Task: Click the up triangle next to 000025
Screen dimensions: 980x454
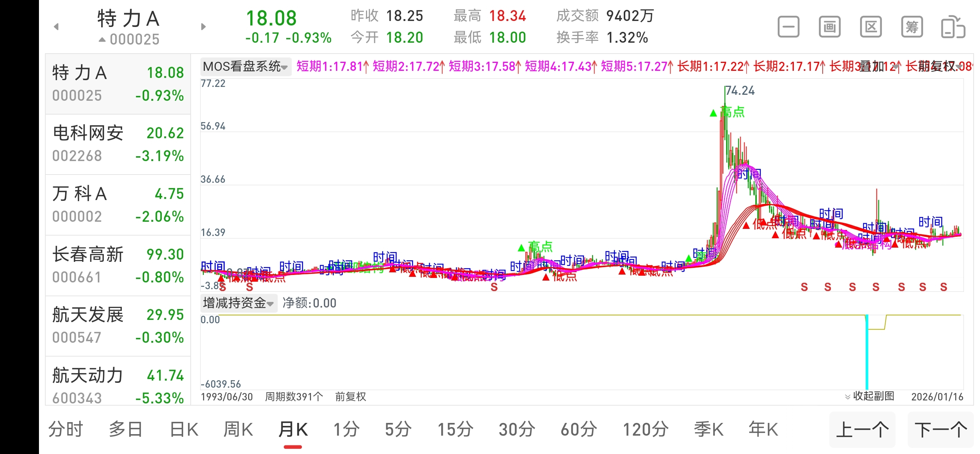Action: click(102, 39)
